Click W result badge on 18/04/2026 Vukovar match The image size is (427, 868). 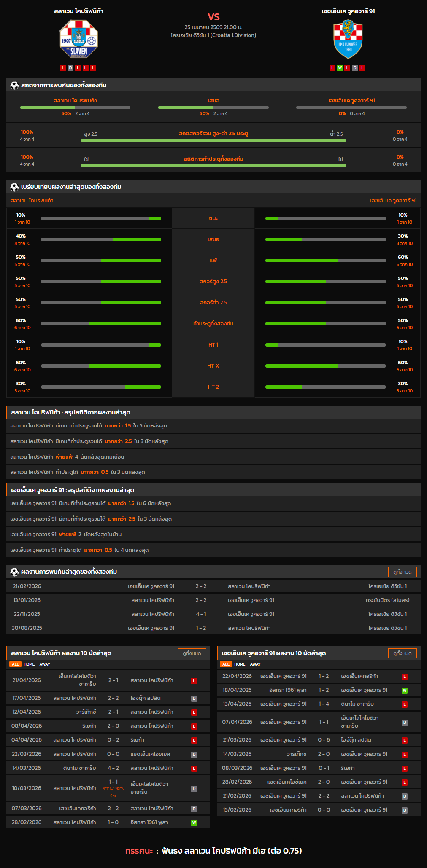(404, 691)
